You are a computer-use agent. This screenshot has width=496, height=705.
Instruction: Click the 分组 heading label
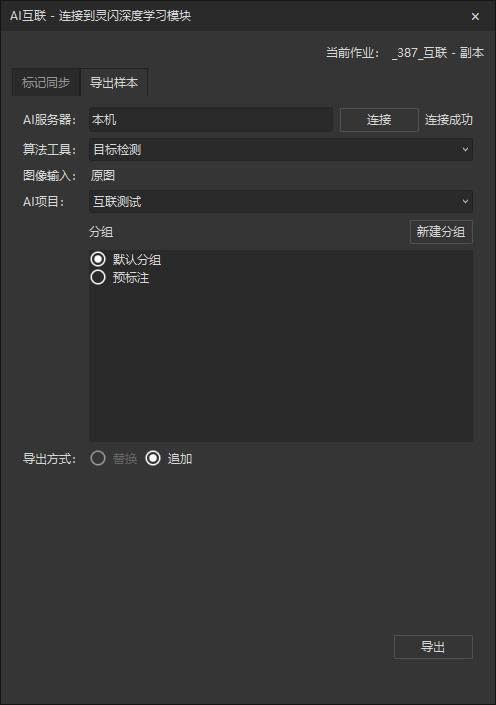[101, 232]
